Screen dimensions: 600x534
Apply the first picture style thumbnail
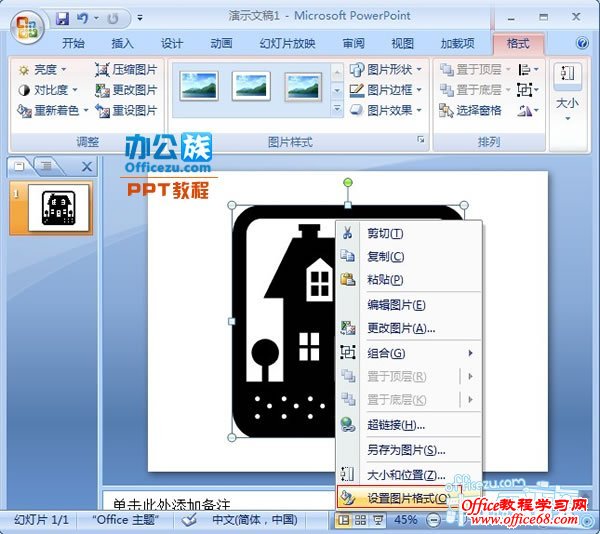pos(199,86)
